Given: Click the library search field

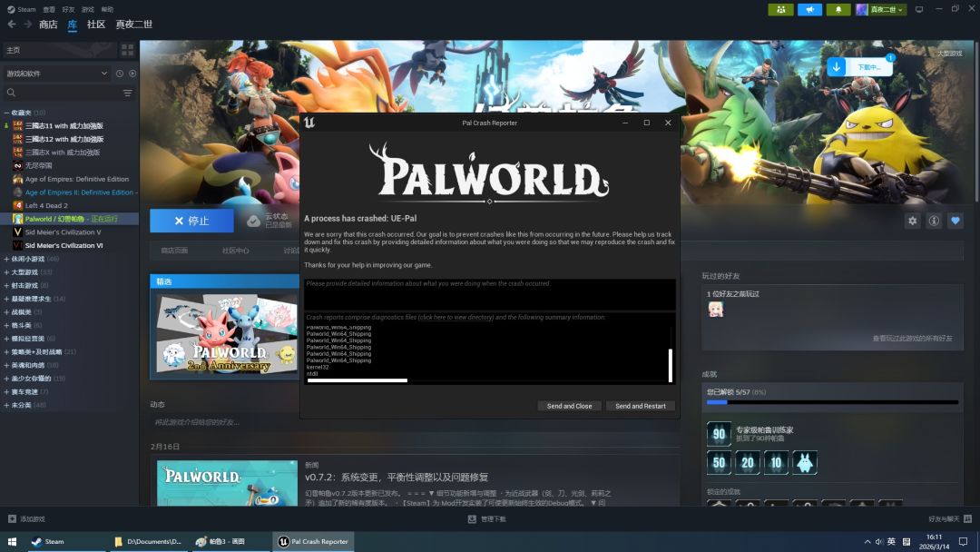Looking at the screenshot, I should click(63, 93).
